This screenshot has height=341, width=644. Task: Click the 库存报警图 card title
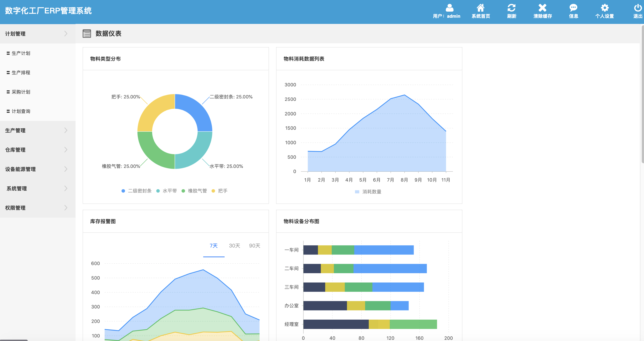tap(103, 221)
